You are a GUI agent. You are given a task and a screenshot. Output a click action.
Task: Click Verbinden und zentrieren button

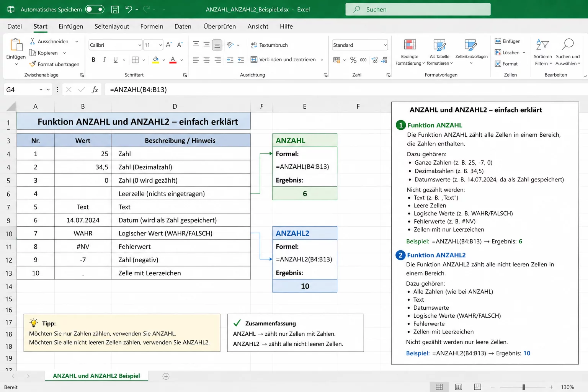[x=283, y=60]
